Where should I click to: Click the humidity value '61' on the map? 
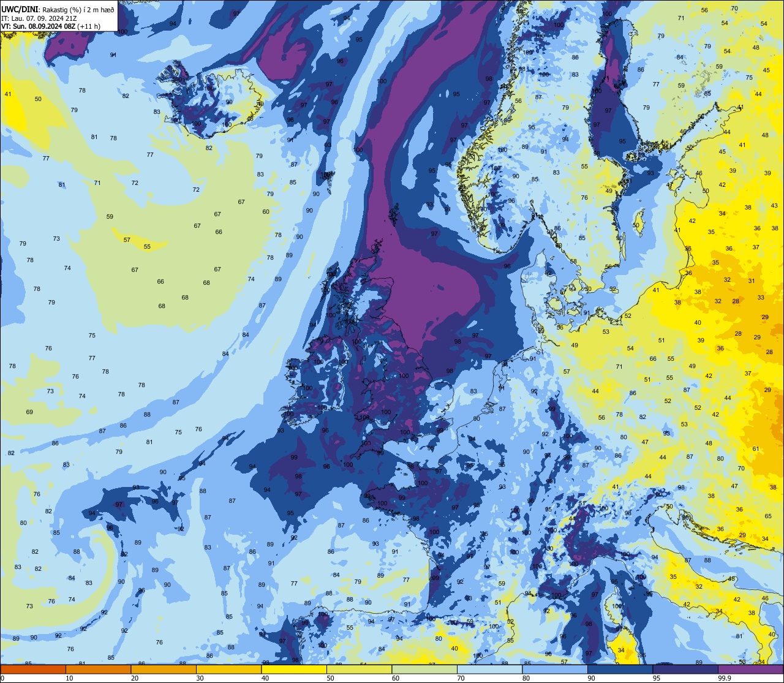(x=756, y=448)
